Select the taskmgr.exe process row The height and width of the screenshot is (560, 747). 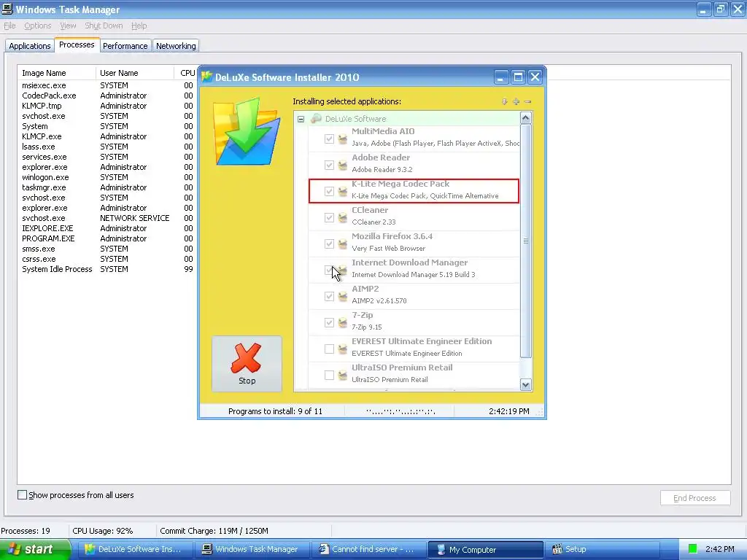[x=107, y=187]
